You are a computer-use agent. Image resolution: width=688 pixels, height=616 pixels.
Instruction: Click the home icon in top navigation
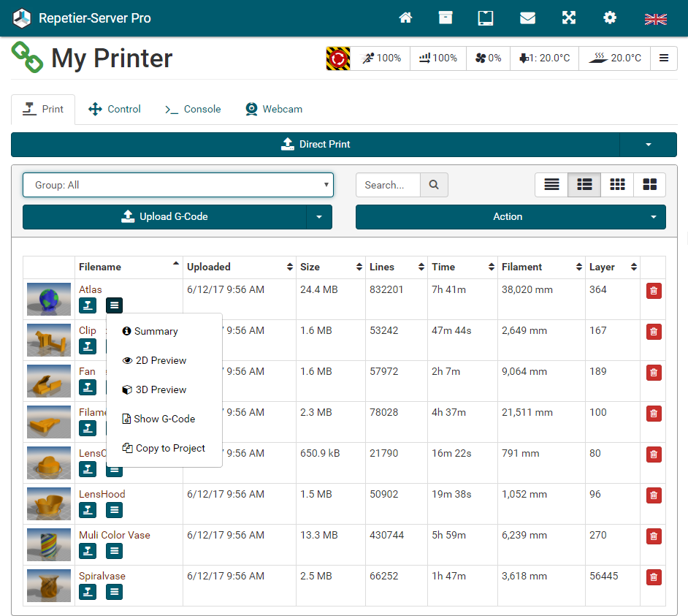pos(405,18)
